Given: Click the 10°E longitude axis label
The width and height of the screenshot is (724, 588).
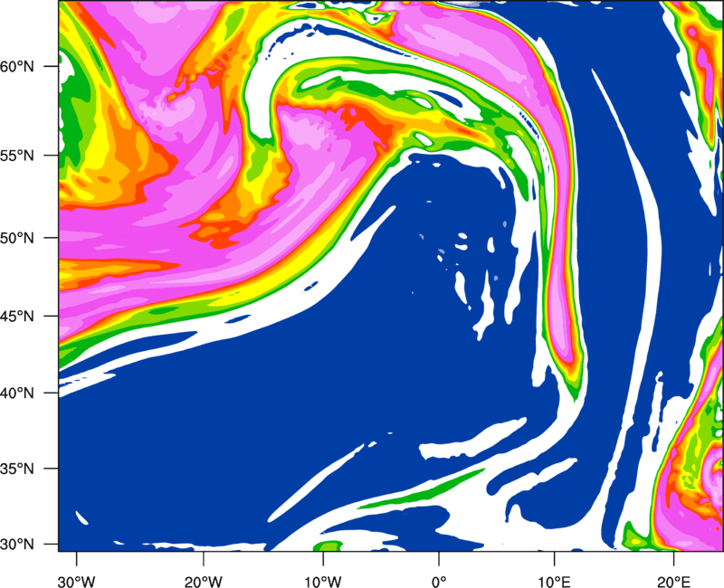Looking at the screenshot, I should [554, 581].
